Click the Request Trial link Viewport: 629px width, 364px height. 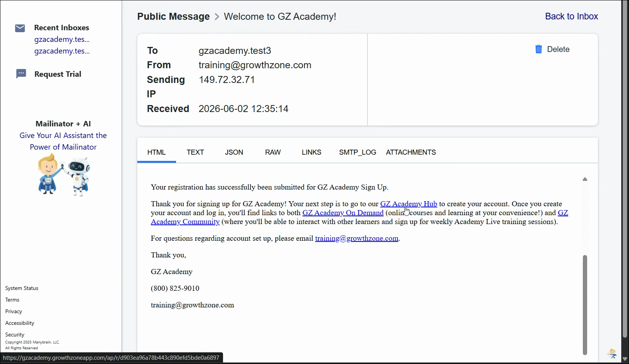pyautogui.click(x=58, y=74)
